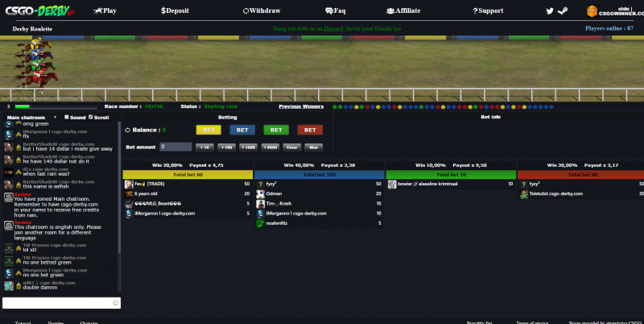The image size is (644, 324).
Task: Click Odmen avatar in blue column
Action: pyautogui.click(x=260, y=193)
